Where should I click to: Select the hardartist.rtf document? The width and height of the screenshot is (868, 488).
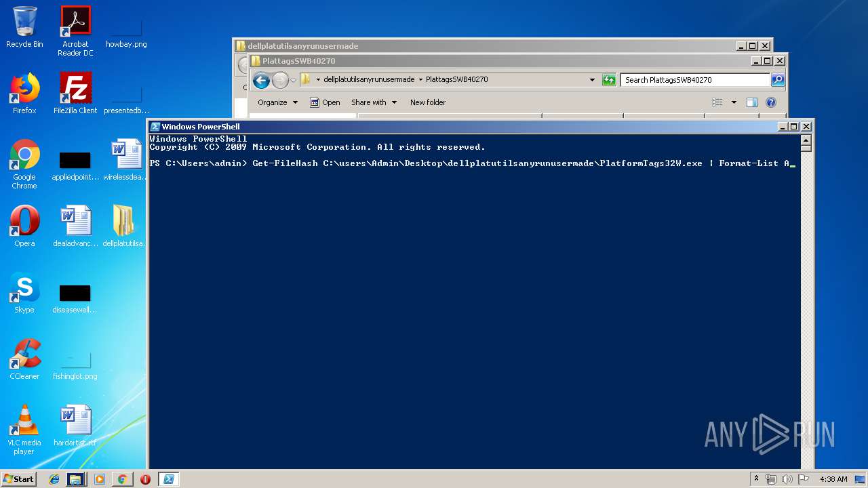click(75, 426)
